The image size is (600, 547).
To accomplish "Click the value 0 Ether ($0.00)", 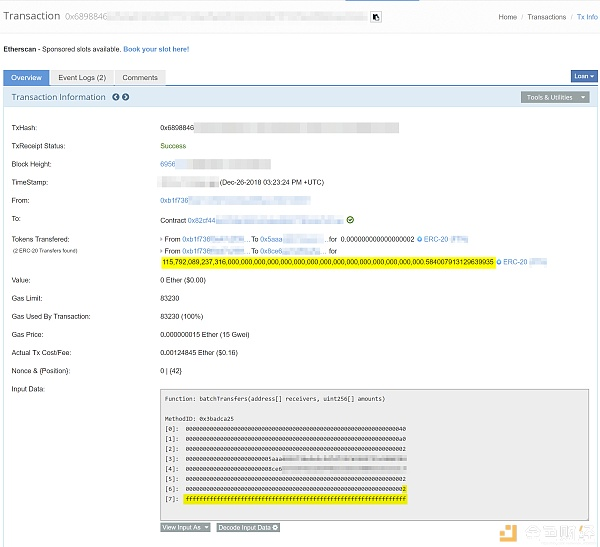I will pos(183,280).
